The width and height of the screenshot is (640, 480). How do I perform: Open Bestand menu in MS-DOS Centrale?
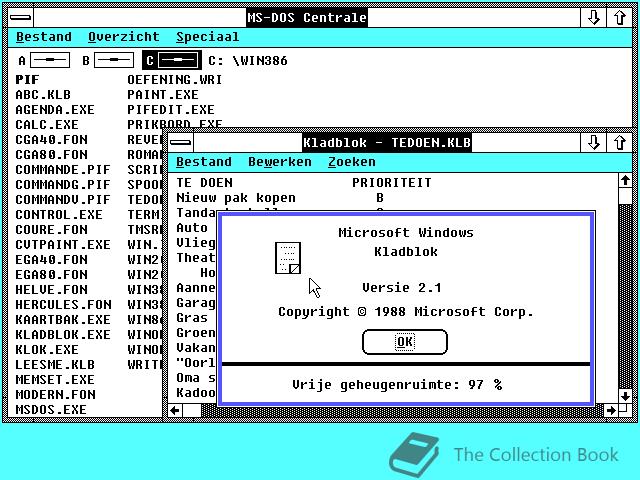tap(44, 37)
